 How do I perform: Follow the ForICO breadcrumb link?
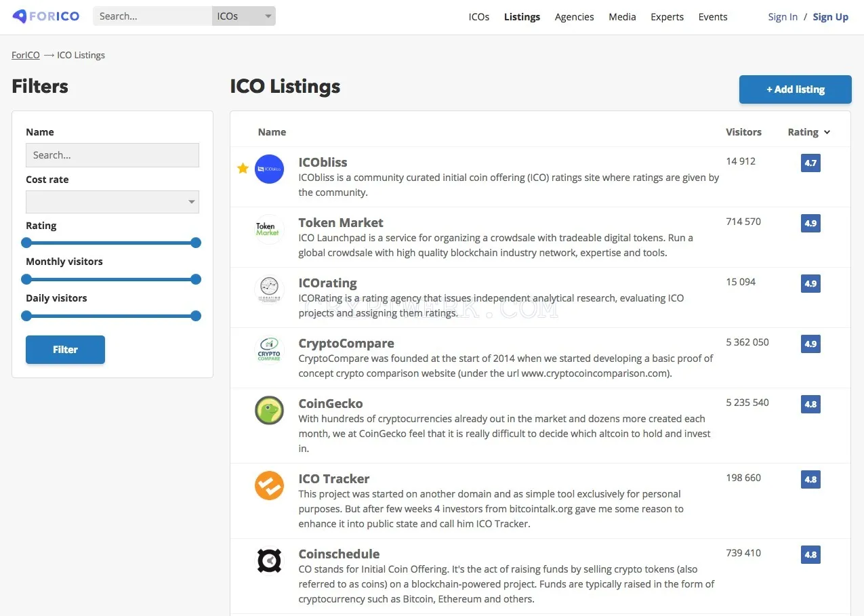point(26,55)
